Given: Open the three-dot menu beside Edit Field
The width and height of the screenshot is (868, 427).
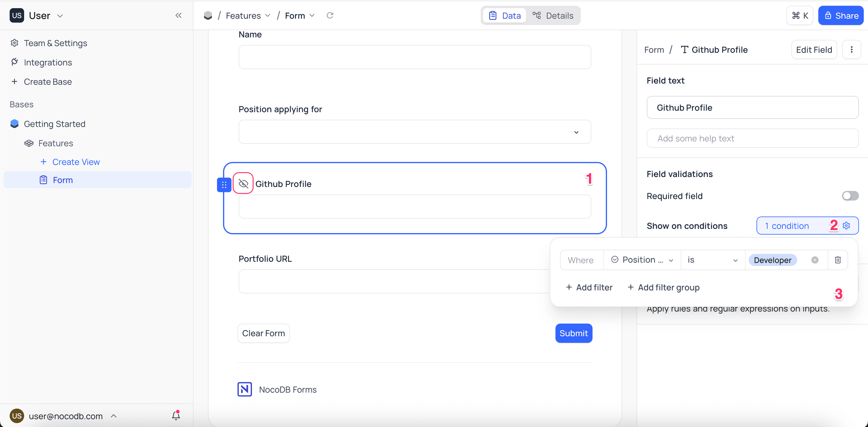Looking at the screenshot, I should (851, 50).
